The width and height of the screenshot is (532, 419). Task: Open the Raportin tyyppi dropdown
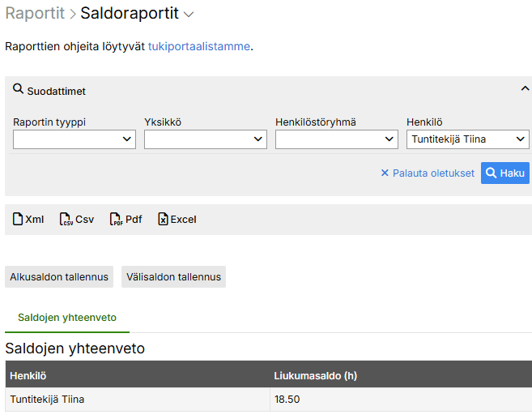click(x=74, y=139)
